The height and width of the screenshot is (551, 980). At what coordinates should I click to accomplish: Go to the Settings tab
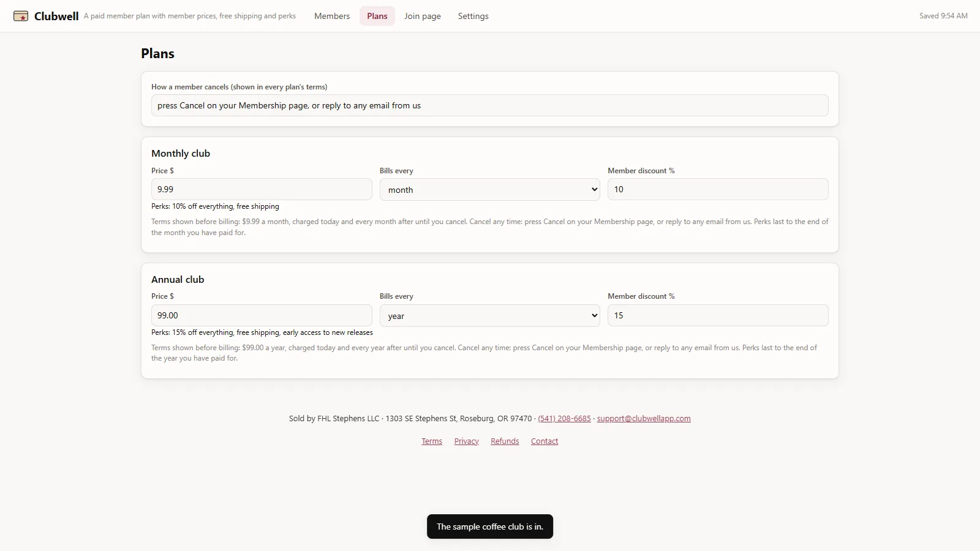point(473,16)
